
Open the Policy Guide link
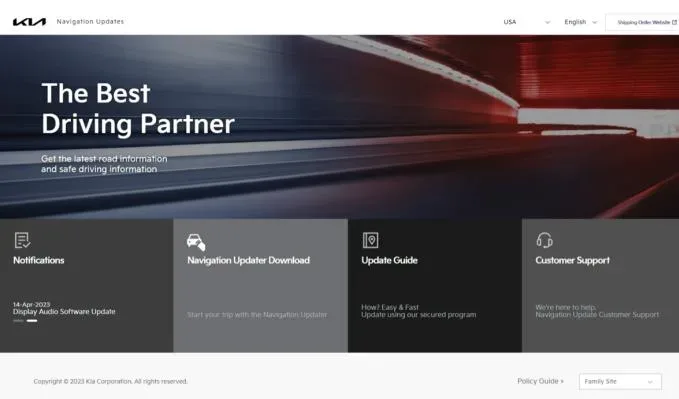(540, 381)
